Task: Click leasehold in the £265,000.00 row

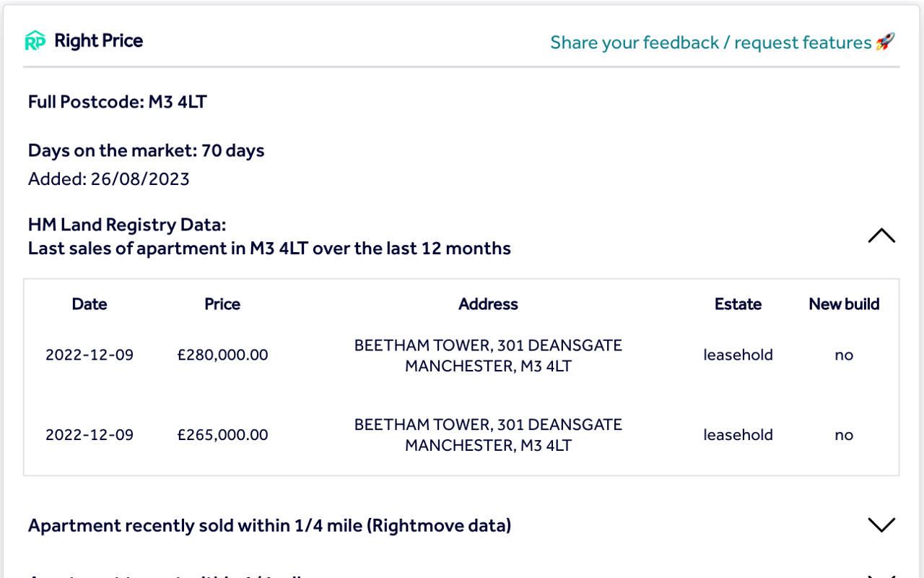Action: point(738,435)
